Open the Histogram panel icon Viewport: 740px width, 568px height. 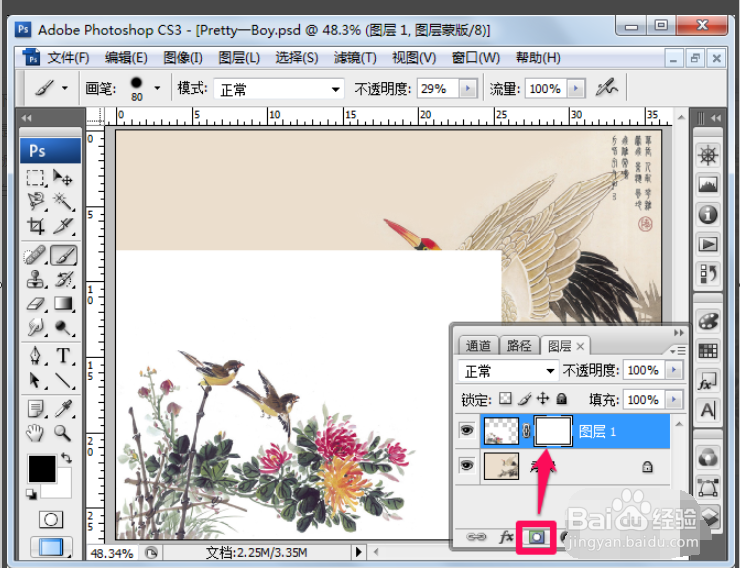[708, 184]
